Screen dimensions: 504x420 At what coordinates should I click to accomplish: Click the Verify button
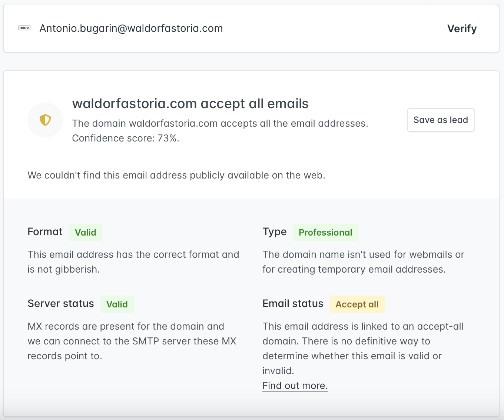462,29
